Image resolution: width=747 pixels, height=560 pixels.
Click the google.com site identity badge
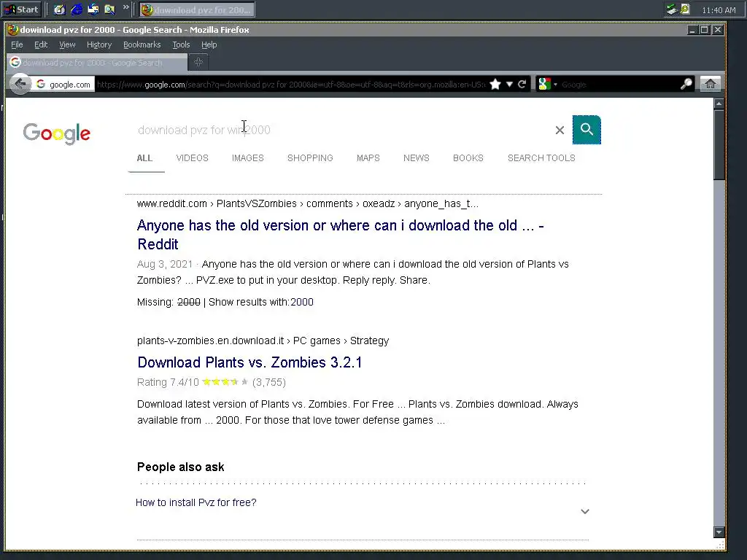coord(63,85)
